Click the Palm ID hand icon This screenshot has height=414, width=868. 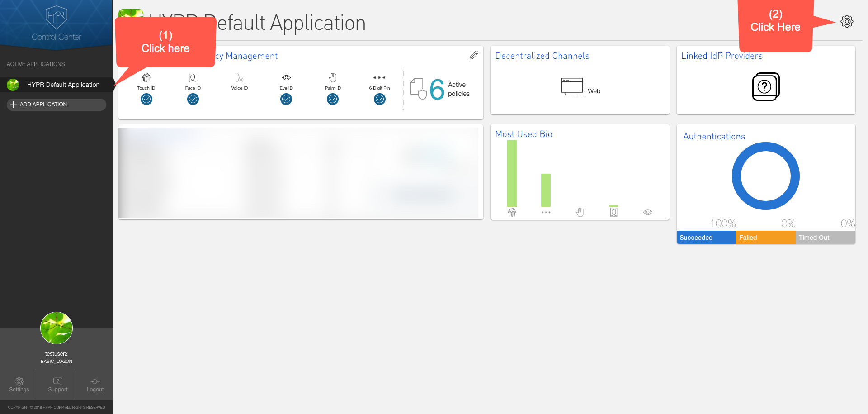[x=333, y=77]
